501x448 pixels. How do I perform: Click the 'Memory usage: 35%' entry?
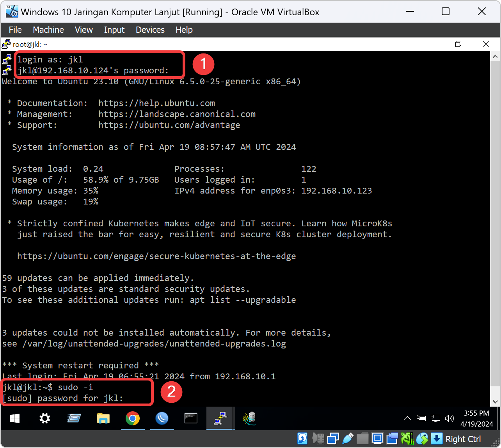click(55, 191)
